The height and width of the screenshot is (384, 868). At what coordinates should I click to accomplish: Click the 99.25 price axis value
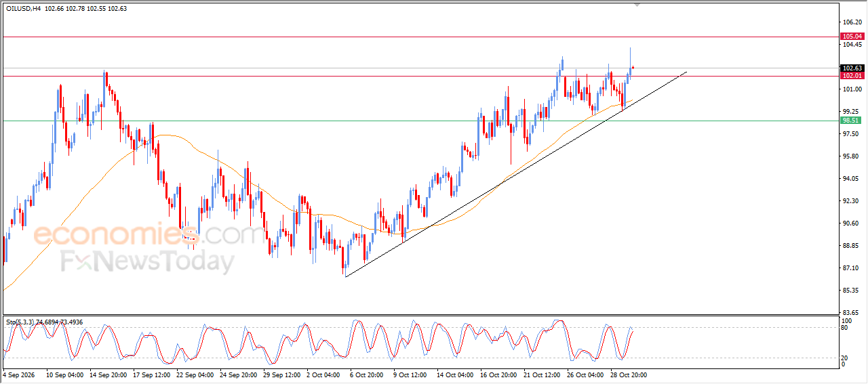click(x=852, y=112)
